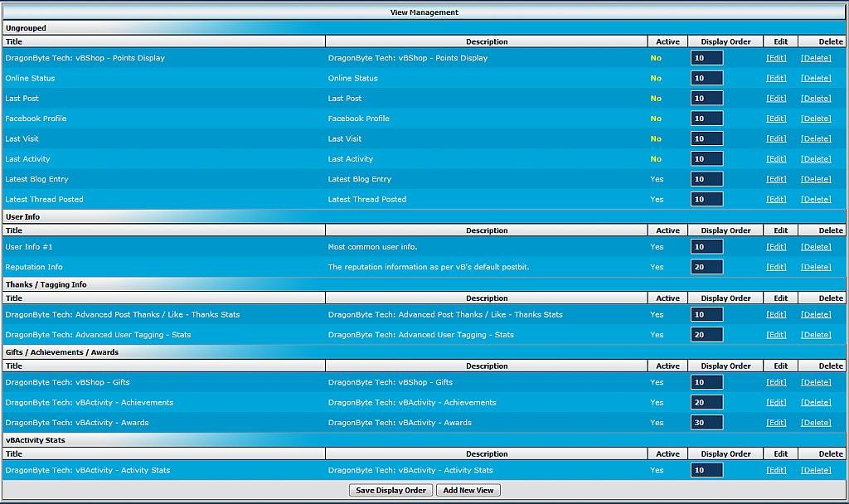Click Add New View button
Viewport: 849px width, 504px height.
tap(468, 491)
